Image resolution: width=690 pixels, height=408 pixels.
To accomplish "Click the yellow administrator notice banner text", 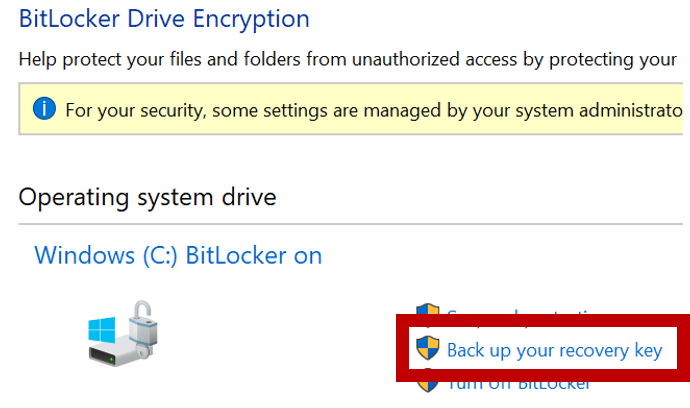I will click(x=374, y=110).
